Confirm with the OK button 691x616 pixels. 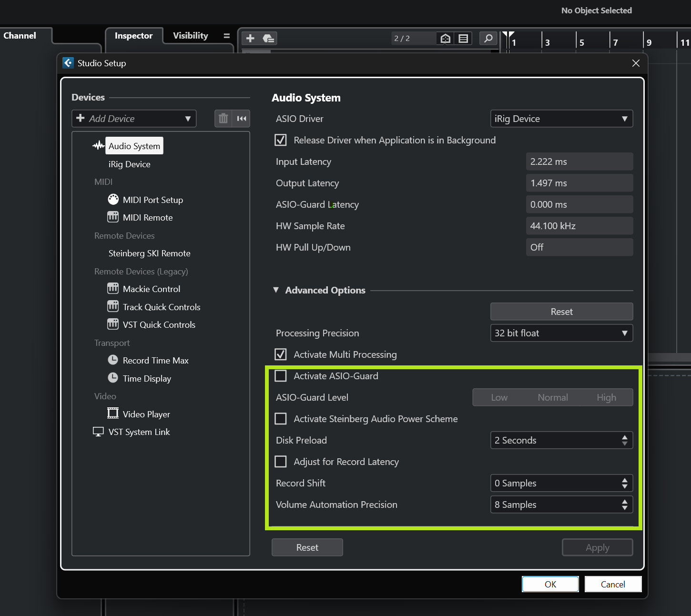click(550, 584)
